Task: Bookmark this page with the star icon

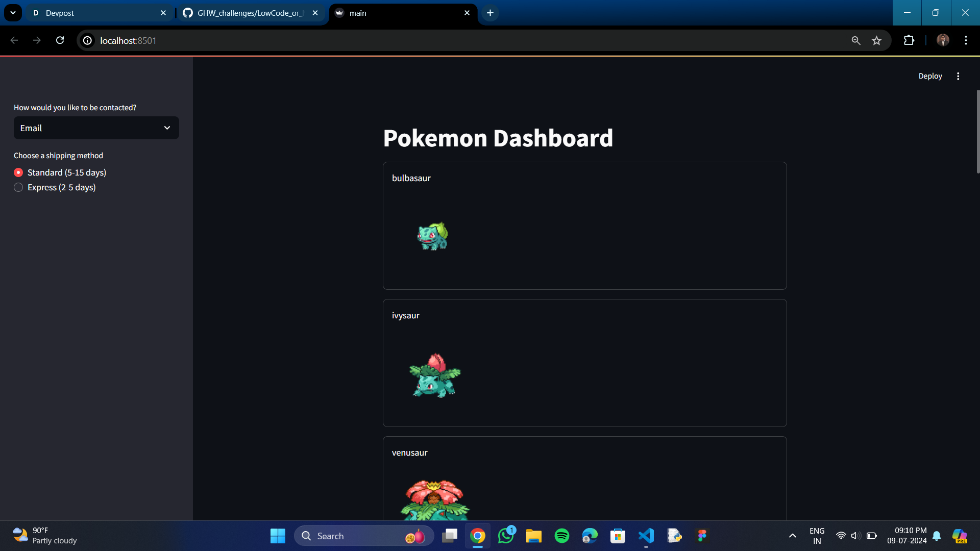Action: (876, 40)
